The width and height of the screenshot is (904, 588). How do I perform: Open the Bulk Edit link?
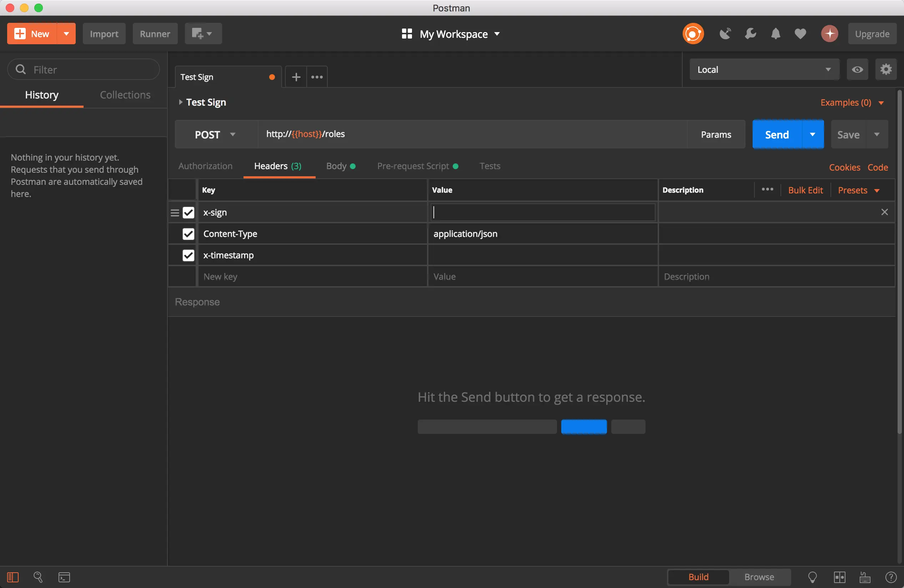(805, 190)
